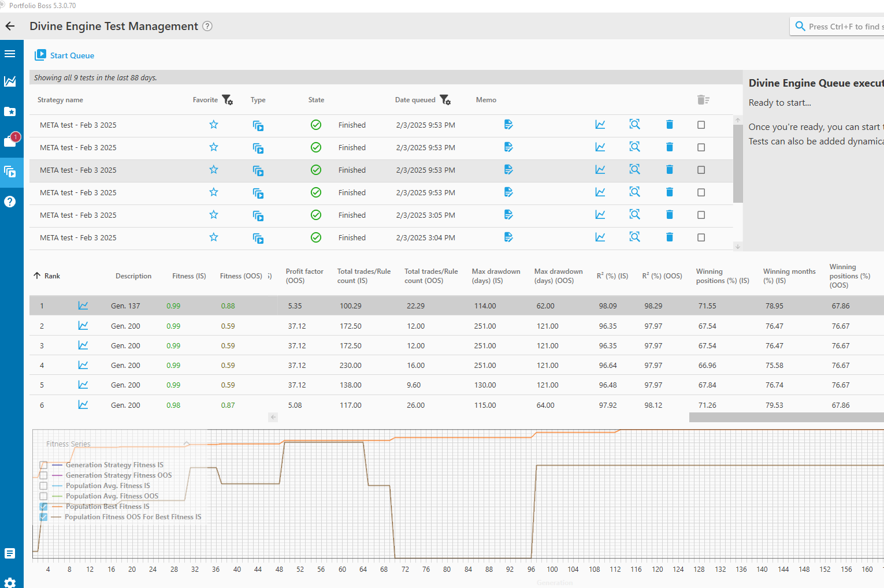Inspect the fourth META test with magnifier icon
This screenshot has width=884, height=588.
(634, 192)
